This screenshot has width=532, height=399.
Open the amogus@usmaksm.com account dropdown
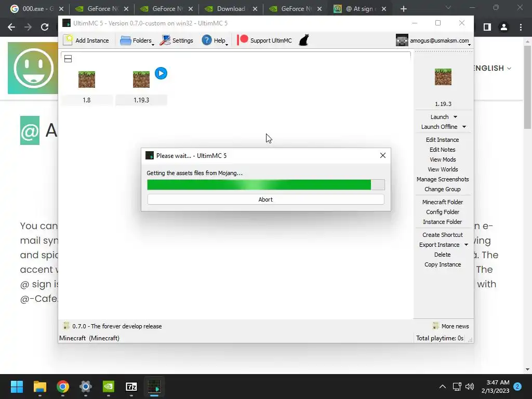[x=434, y=41]
